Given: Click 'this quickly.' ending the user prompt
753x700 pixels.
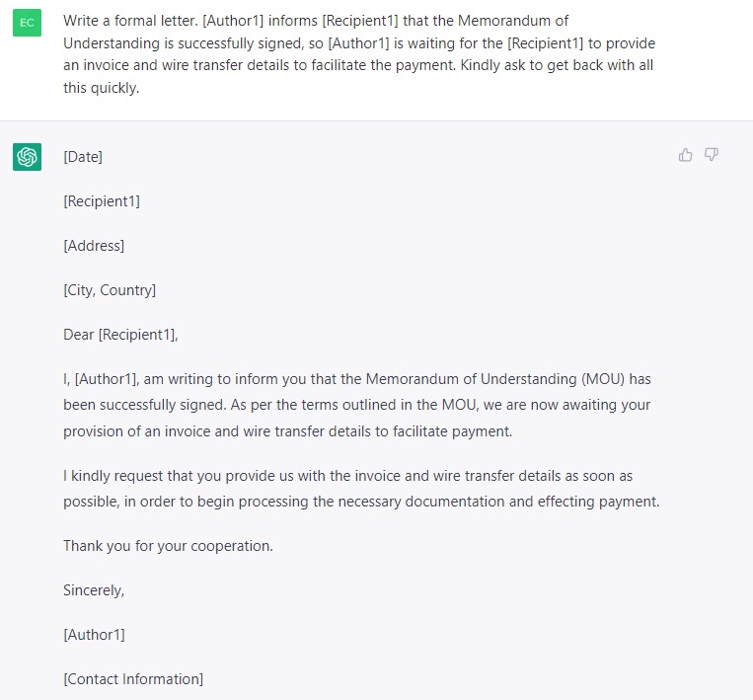Looking at the screenshot, I should 102,88.
